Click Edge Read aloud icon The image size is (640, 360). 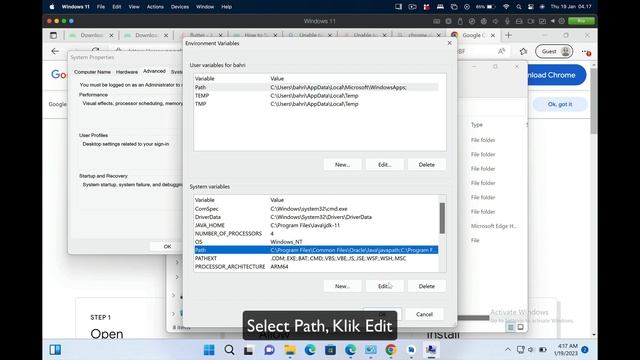tap(501, 51)
